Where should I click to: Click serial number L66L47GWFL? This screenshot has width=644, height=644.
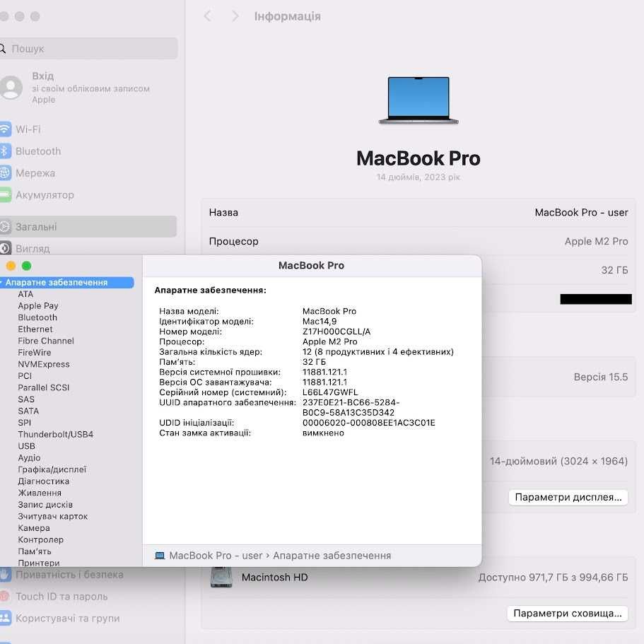(x=330, y=392)
